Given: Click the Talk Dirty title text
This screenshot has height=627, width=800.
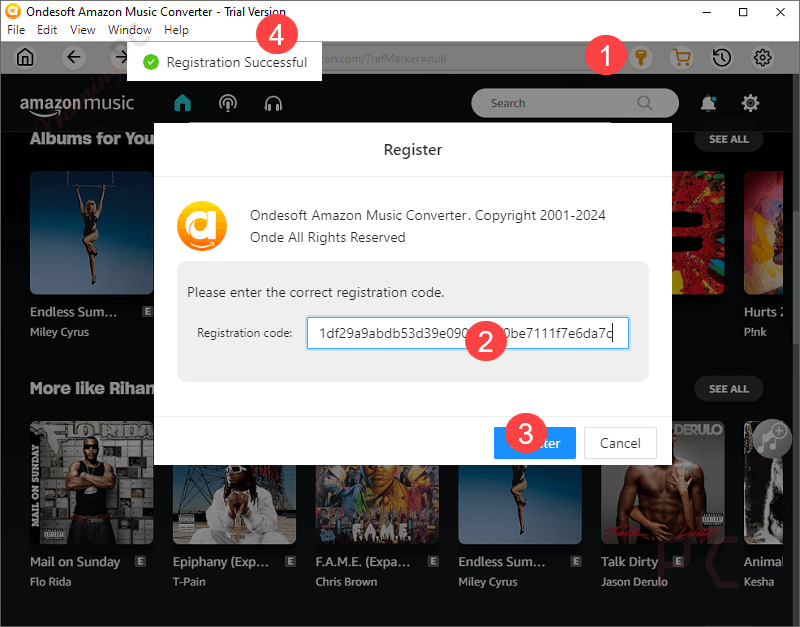Looking at the screenshot, I should 629,562.
